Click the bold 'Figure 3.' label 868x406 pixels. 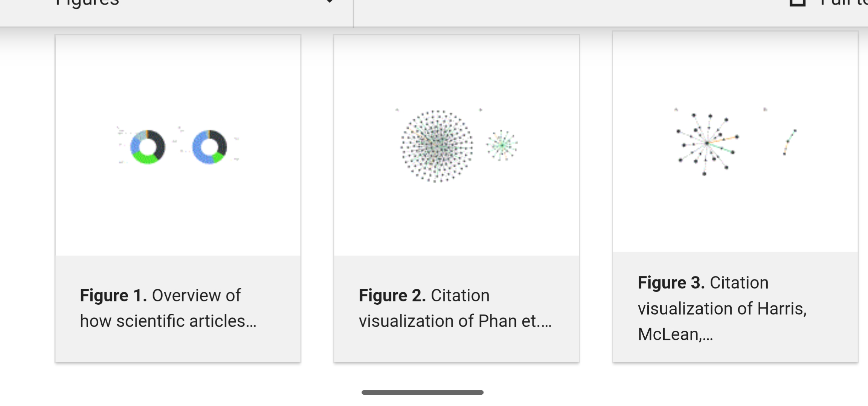click(671, 282)
